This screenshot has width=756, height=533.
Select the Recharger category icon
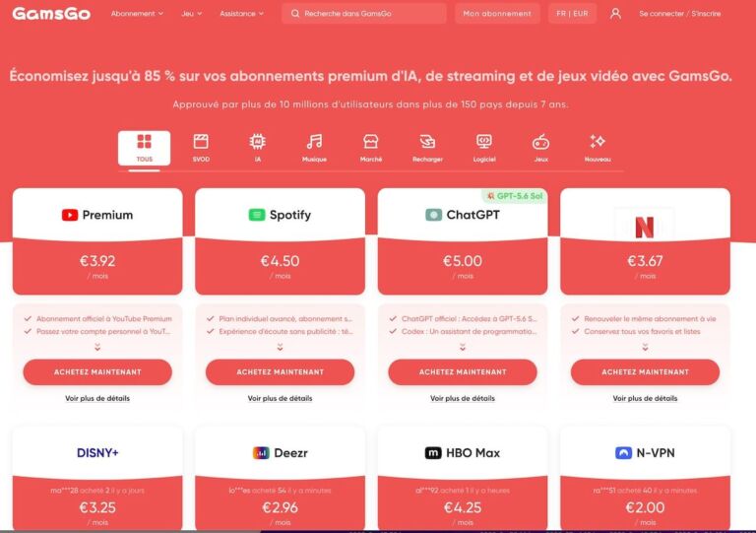pos(427,142)
